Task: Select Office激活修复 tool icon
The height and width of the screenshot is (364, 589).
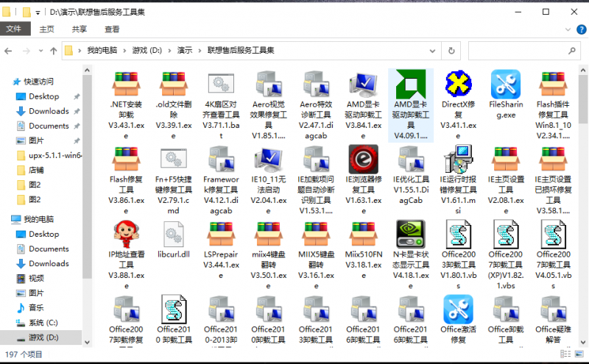Action: (458, 309)
